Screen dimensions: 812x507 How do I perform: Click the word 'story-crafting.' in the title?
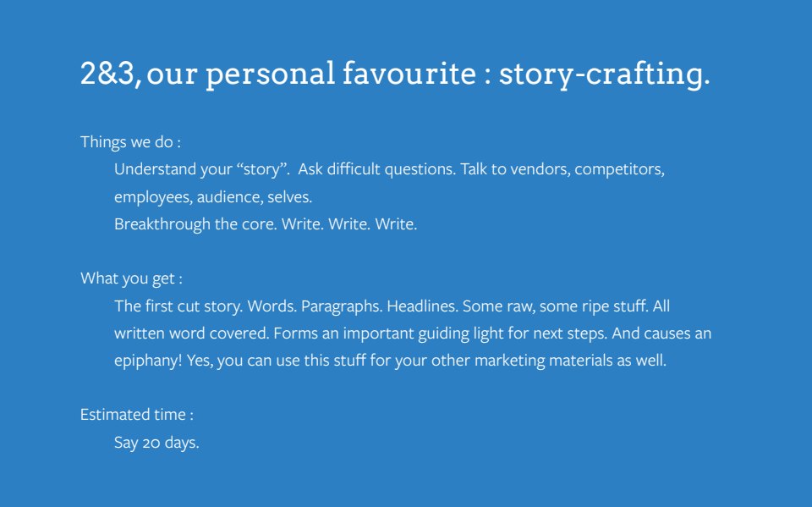(604, 74)
